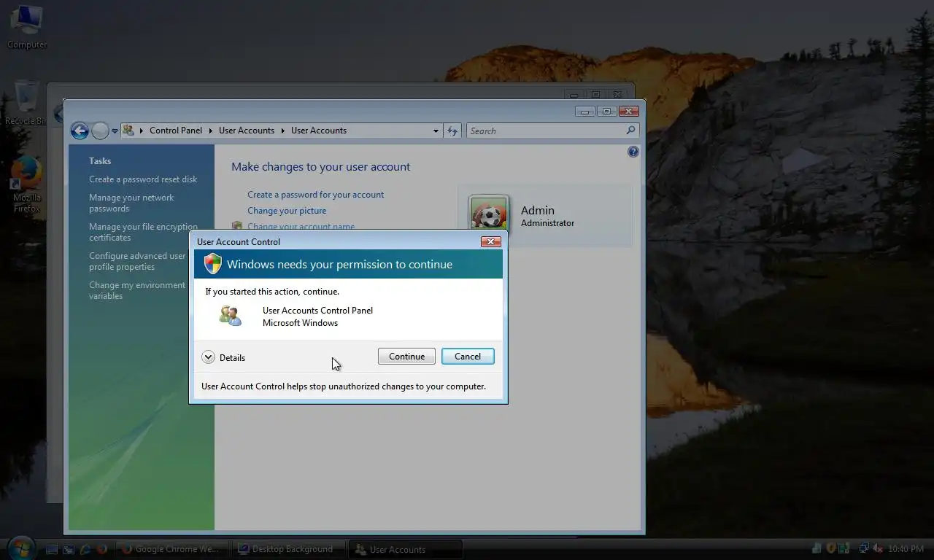Click 'Make changes to your user account' heading
The image size is (934, 560).
[320, 167]
